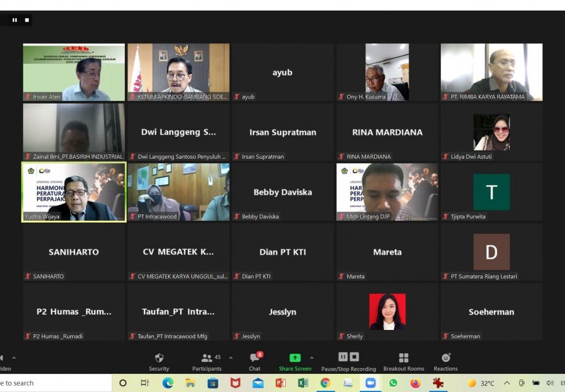Stop the meeting recording from bottom toolbar
This screenshot has height=392, width=565.
355,357
